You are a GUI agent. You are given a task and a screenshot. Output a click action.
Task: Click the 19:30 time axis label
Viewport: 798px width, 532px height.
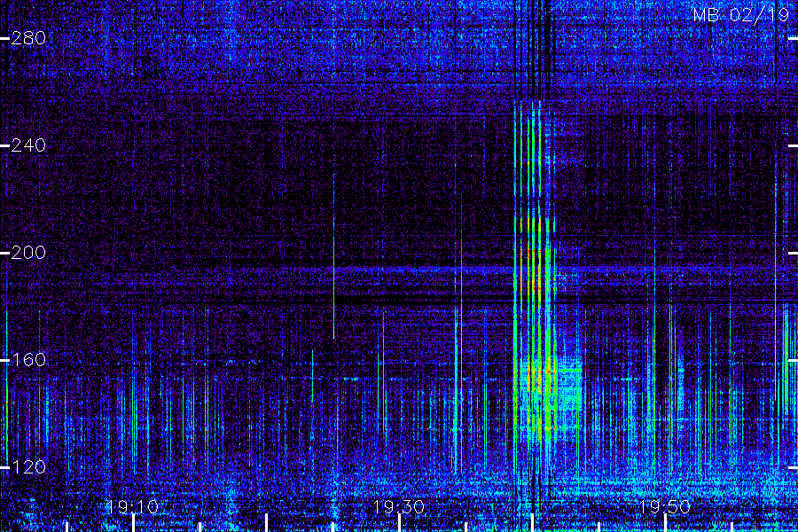click(x=399, y=507)
